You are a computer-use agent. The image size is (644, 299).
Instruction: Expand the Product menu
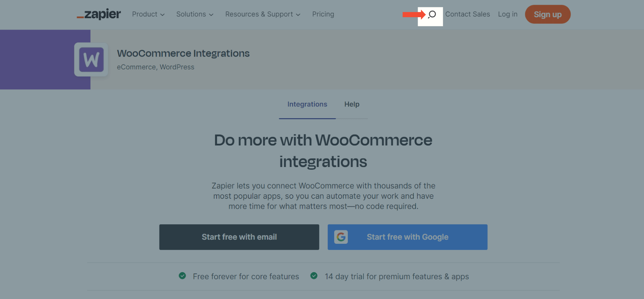coord(148,14)
